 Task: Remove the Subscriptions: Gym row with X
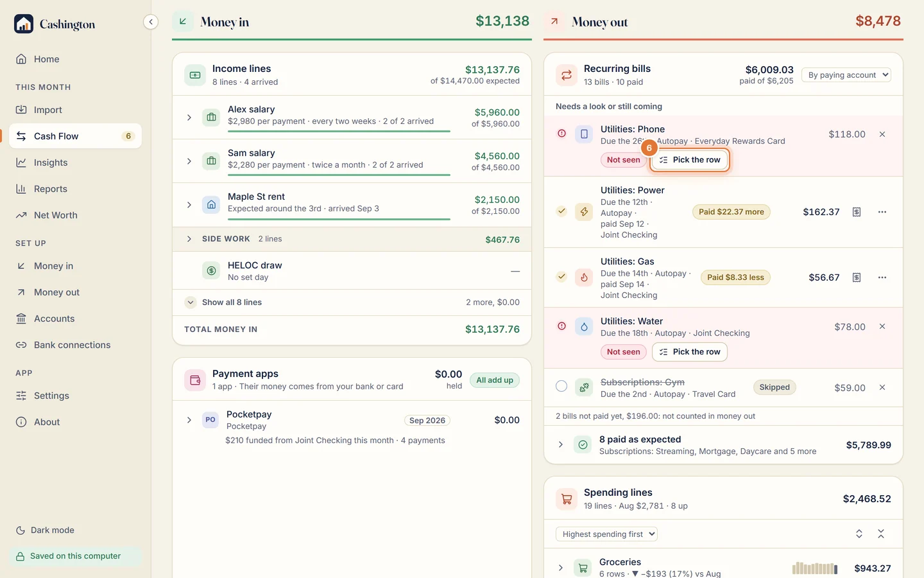[x=882, y=387]
